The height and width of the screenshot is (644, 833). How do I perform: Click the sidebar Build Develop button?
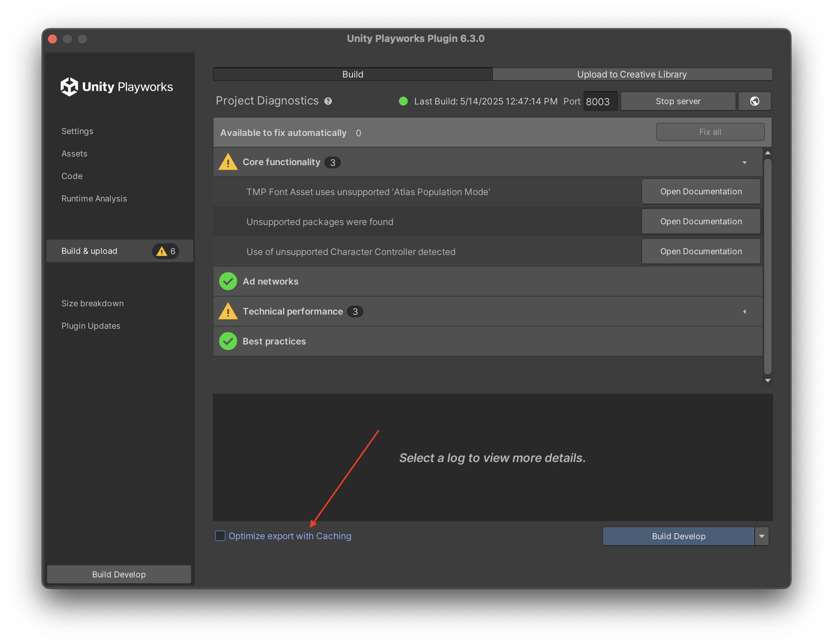pyautogui.click(x=119, y=574)
